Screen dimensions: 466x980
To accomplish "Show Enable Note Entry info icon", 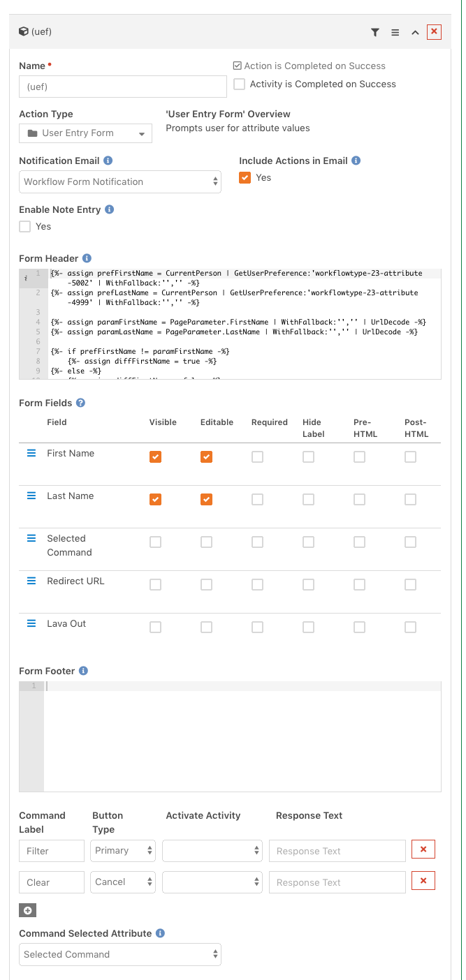I will pos(109,209).
